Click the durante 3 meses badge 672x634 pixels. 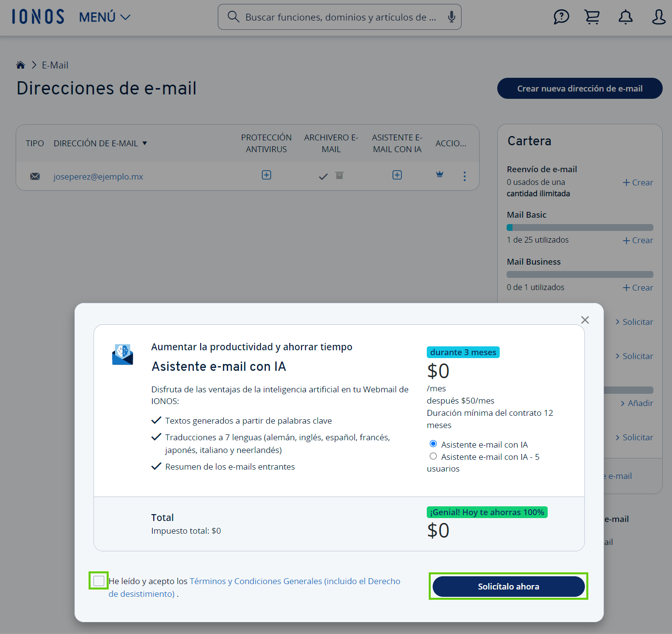463,352
